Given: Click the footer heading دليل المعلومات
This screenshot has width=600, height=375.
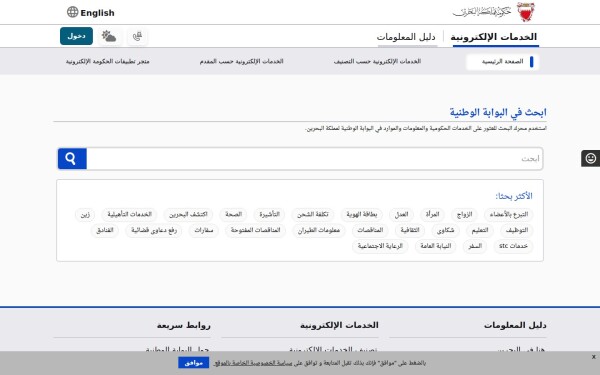Looking at the screenshot, I should click(515, 325).
